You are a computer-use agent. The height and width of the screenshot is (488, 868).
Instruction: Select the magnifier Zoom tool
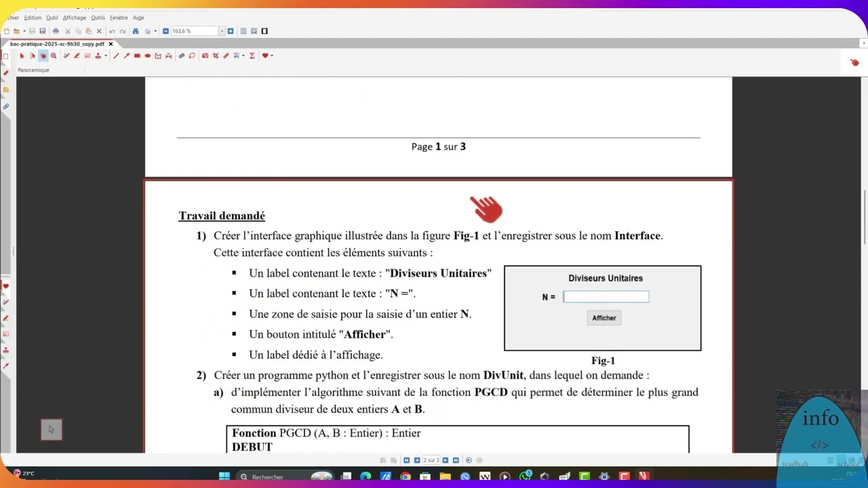coord(54,56)
